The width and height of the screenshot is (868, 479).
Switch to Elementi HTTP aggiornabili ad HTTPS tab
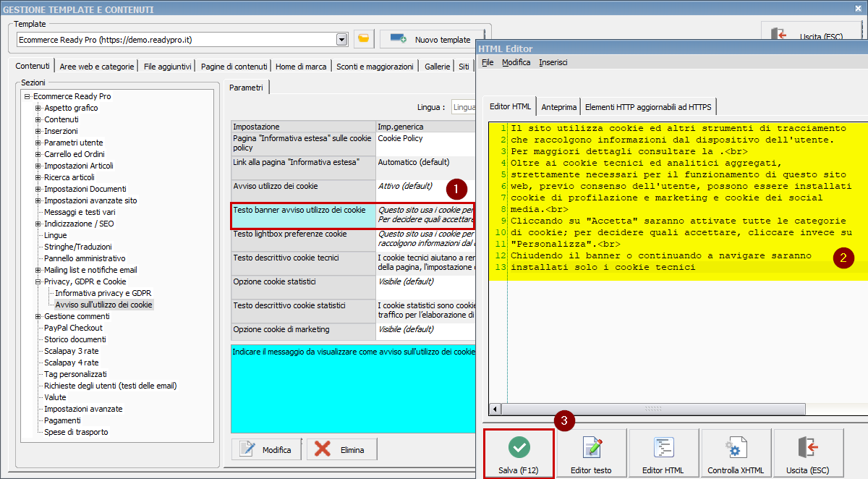[649, 107]
